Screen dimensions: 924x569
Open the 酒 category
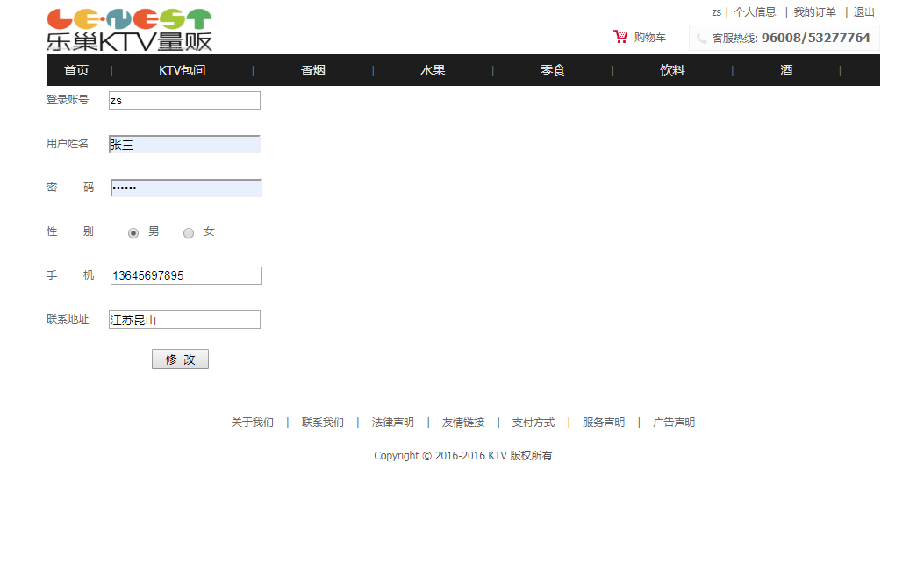[786, 70]
